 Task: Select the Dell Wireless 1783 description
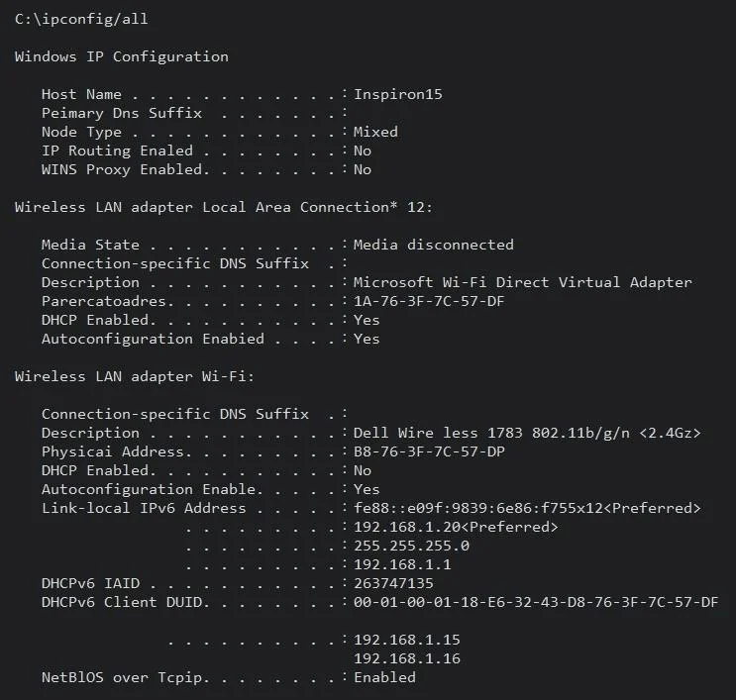(x=527, y=433)
